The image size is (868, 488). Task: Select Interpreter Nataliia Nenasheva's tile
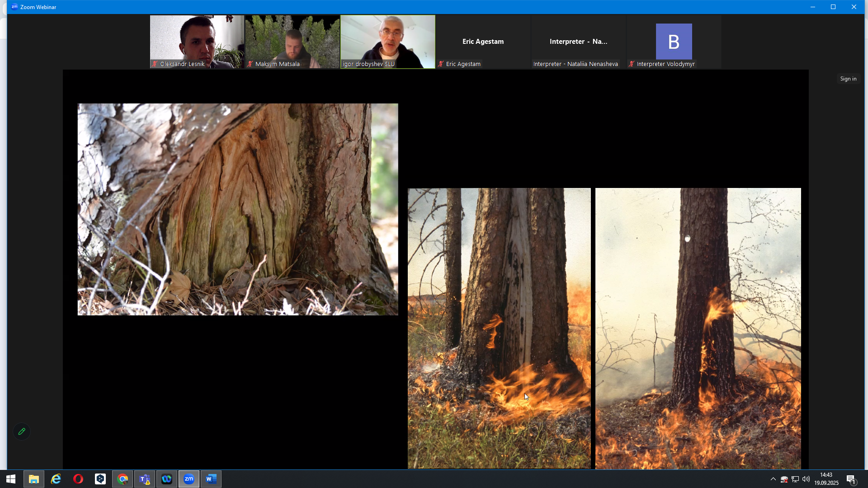[579, 42]
